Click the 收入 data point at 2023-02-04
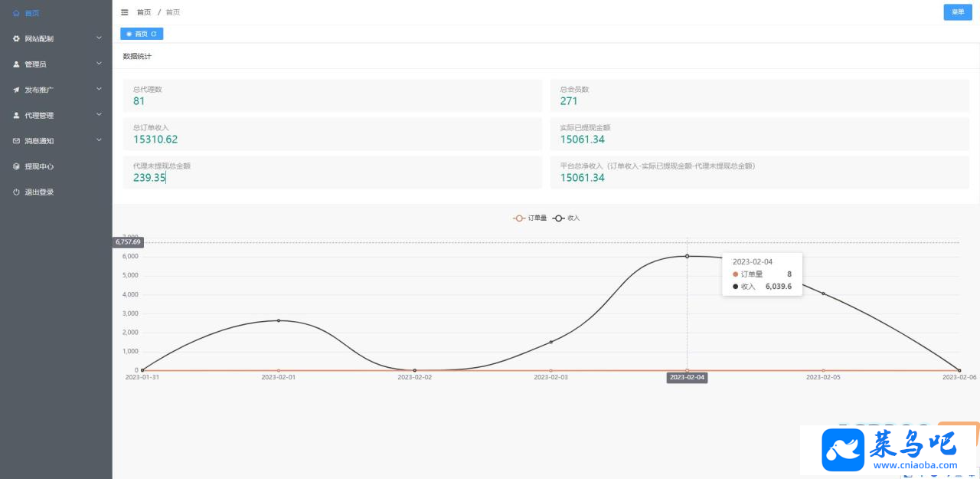 pyautogui.click(x=687, y=256)
